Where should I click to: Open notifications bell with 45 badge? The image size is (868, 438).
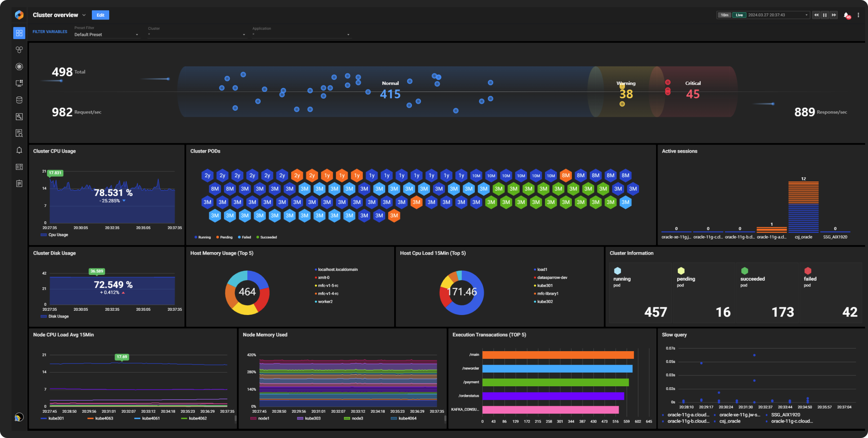tap(846, 15)
